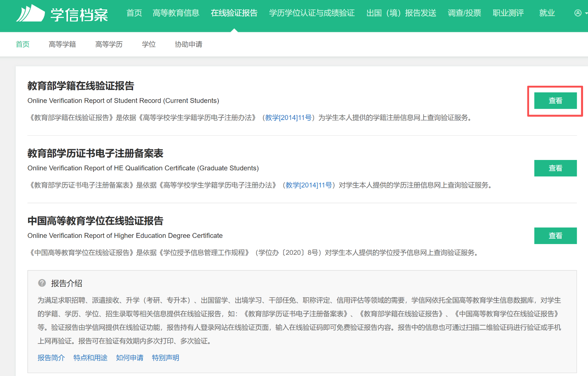Select the 首页 sub-tab

tap(23, 44)
